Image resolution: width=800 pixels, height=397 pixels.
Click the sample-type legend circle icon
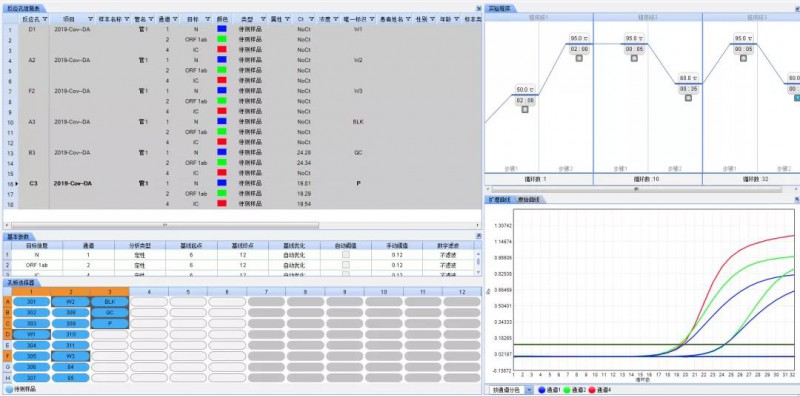coord(9,389)
